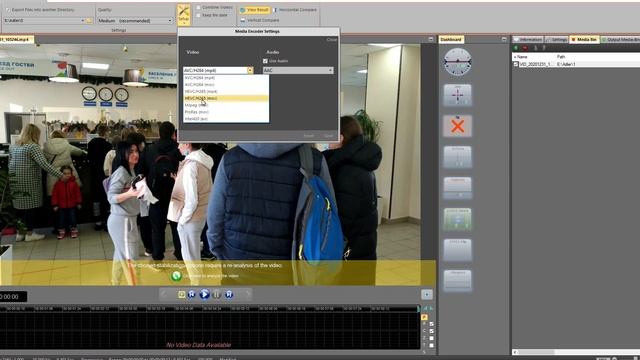Open the export directory path dropdown

(x=82, y=20)
